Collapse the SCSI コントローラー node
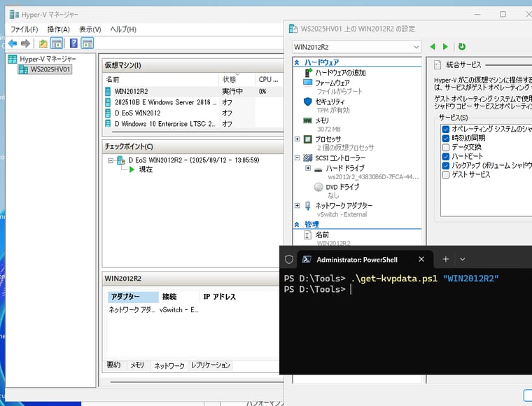 coord(297,157)
